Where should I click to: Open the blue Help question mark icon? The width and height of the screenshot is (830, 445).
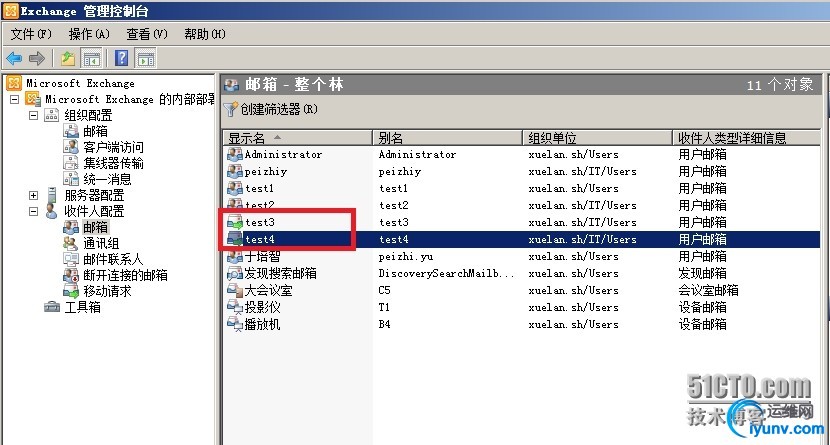pyautogui.click(x=122, y=58)
